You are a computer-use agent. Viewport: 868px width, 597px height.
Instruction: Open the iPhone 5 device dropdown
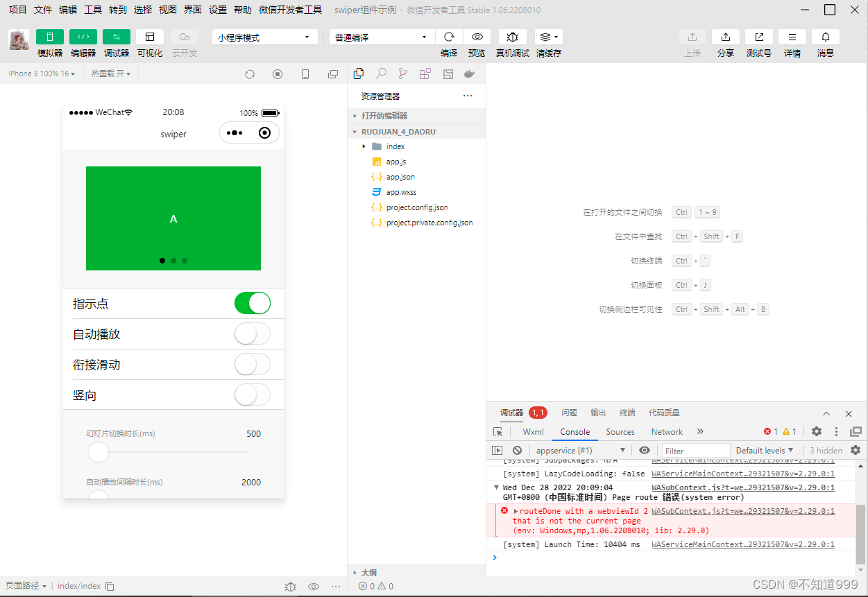point(42,73)
